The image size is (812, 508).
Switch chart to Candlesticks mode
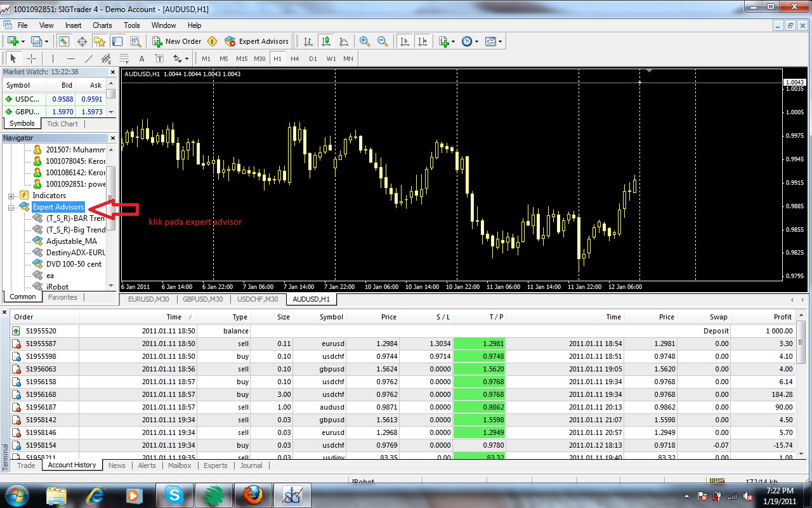tap(326, 41)
